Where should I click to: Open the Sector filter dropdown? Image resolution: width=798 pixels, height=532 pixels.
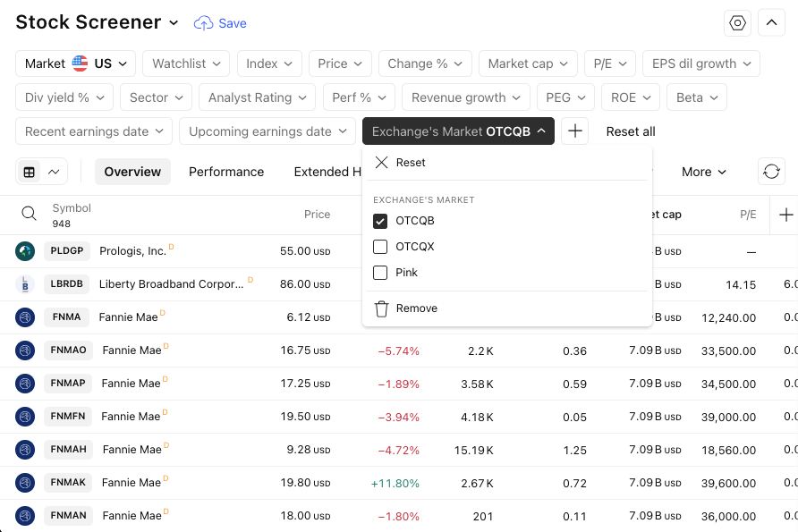tap(157, 97)
